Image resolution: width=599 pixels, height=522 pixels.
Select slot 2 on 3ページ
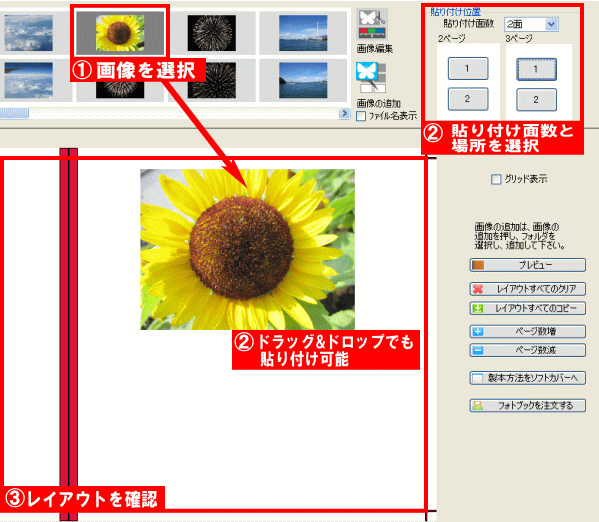coord(536,100)
